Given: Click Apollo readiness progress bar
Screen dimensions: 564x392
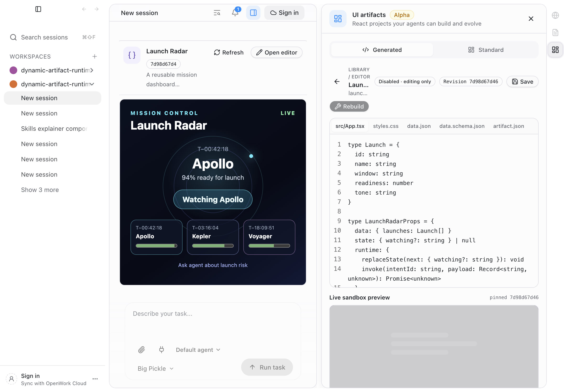Looking at the screenshot, I should (156, 246).
